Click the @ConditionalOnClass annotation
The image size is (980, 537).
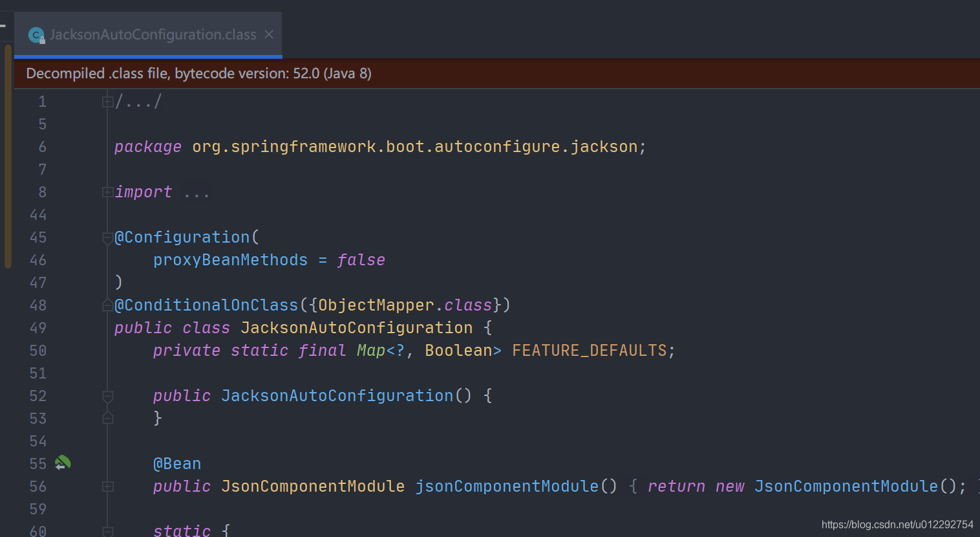206,305
